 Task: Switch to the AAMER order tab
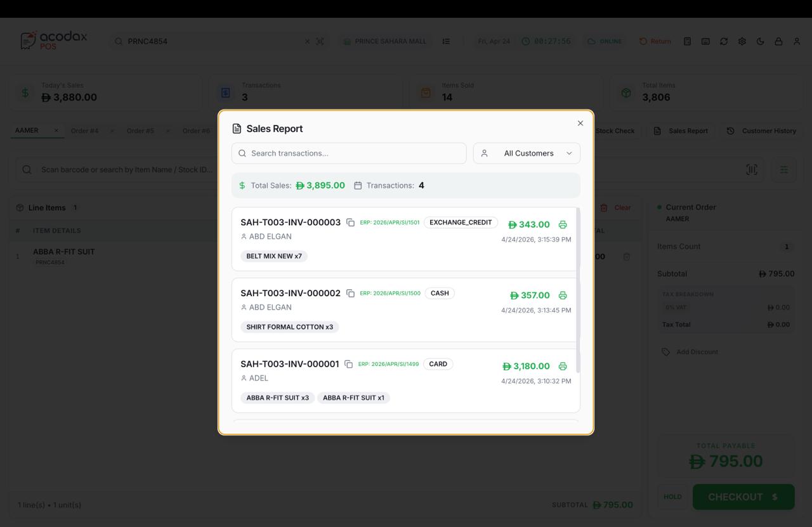click(x=27, y=130)
